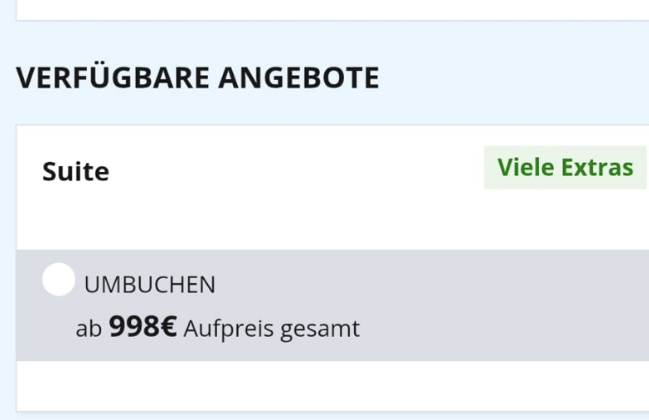Click the word gesamt after Aufpreis
Viewport: 649px width, 420px height.
click(320, 330)
